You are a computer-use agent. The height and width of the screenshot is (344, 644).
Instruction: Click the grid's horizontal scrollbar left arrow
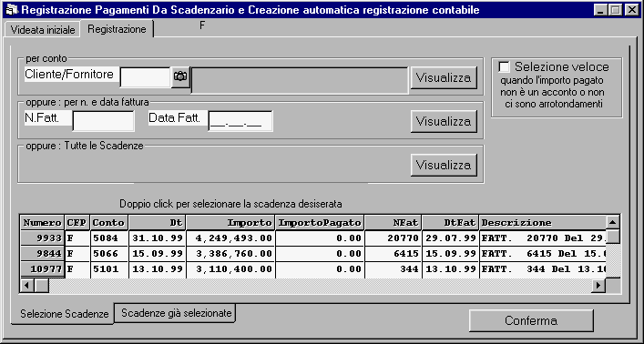tap(27, 285)
